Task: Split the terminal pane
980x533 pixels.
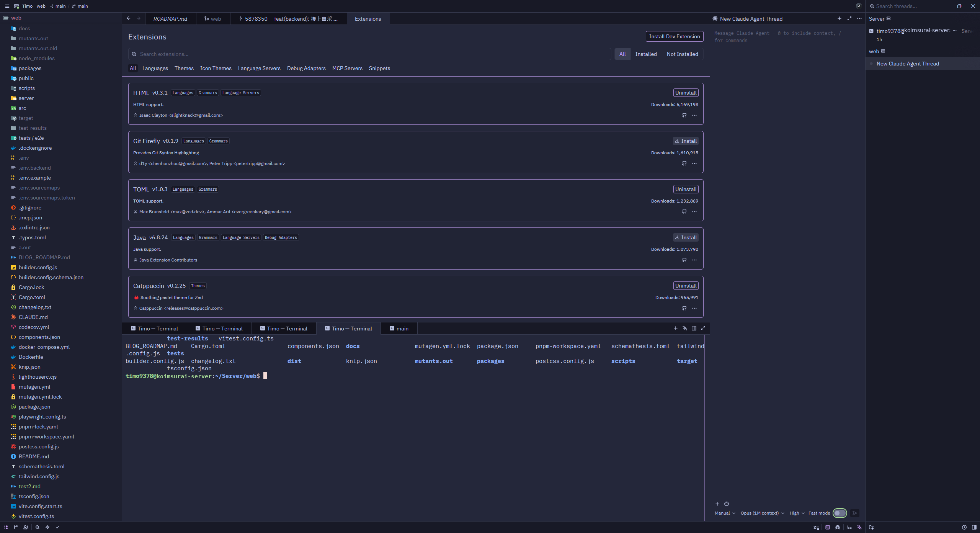Action: 694,328
